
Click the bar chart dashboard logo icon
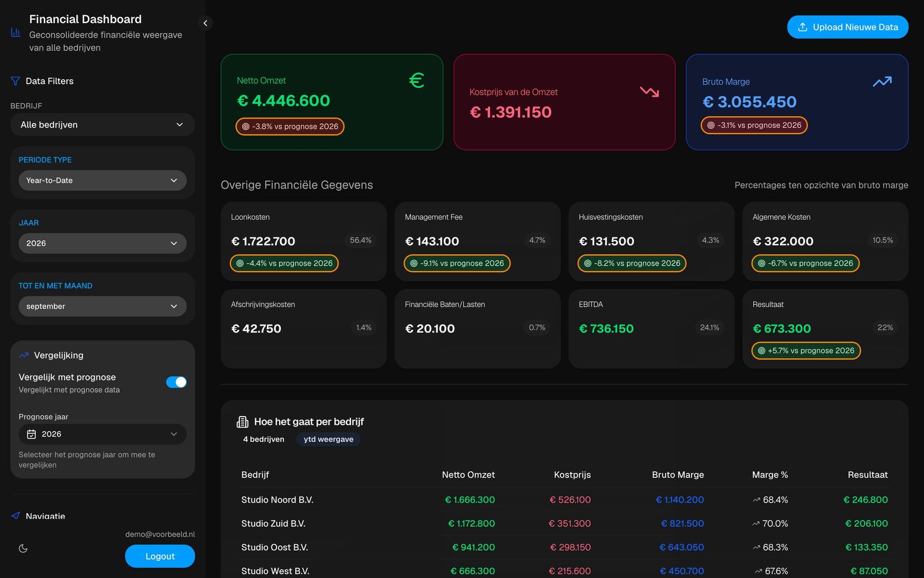[x=16, y=32]
